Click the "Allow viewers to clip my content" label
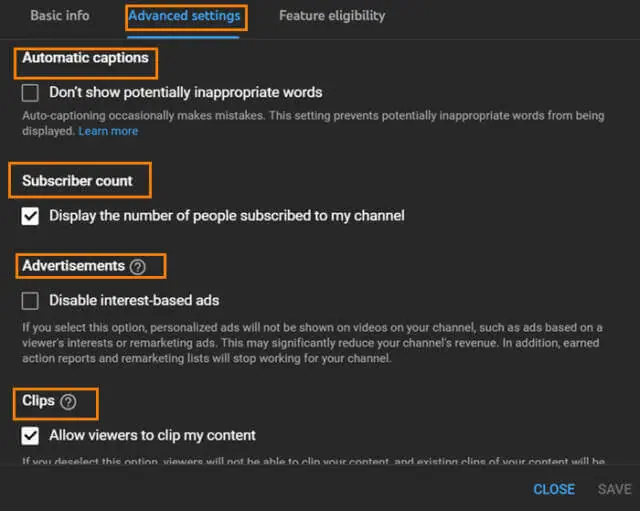 (x=152, y=436)
